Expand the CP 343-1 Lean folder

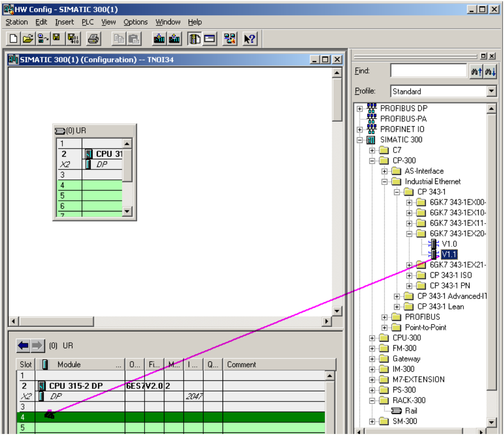[397, 307]
